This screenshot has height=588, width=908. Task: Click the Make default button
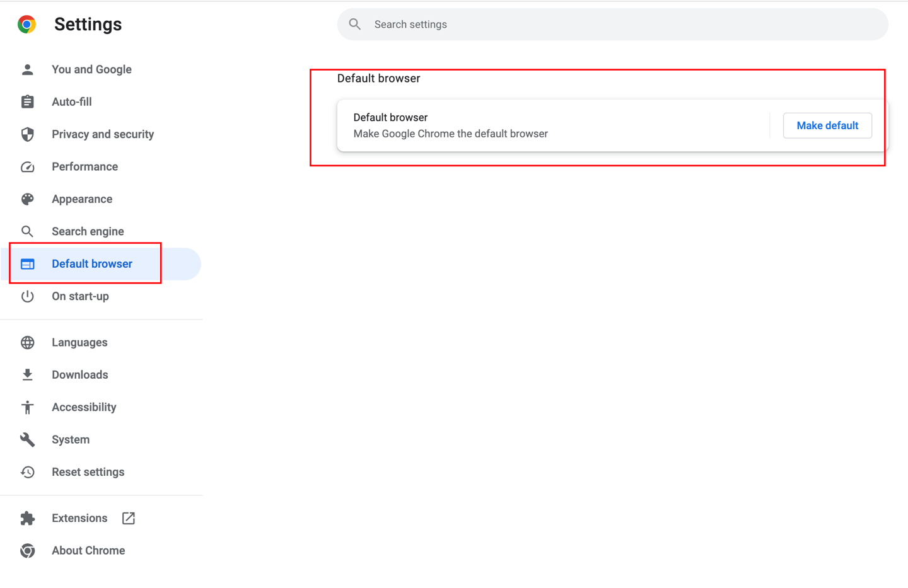click(827, 125)
